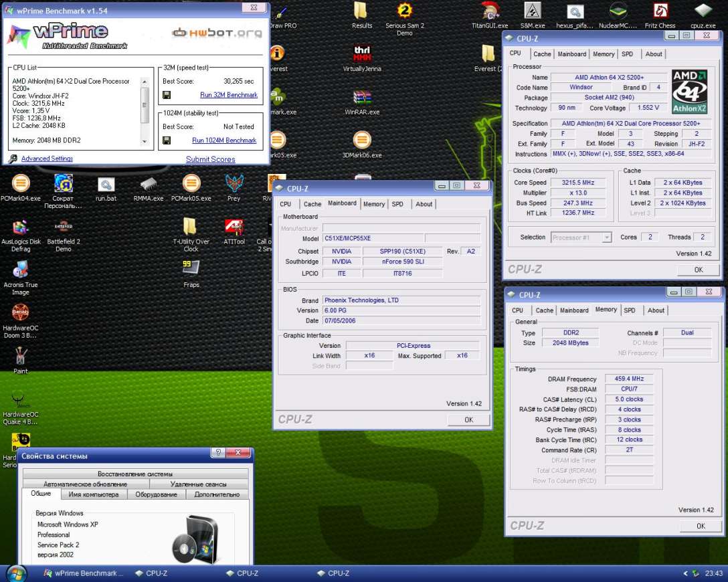Select SPD tab in CPU-Z memory window
The height and width of the screenshot is (582, 728).
point(629,310)
